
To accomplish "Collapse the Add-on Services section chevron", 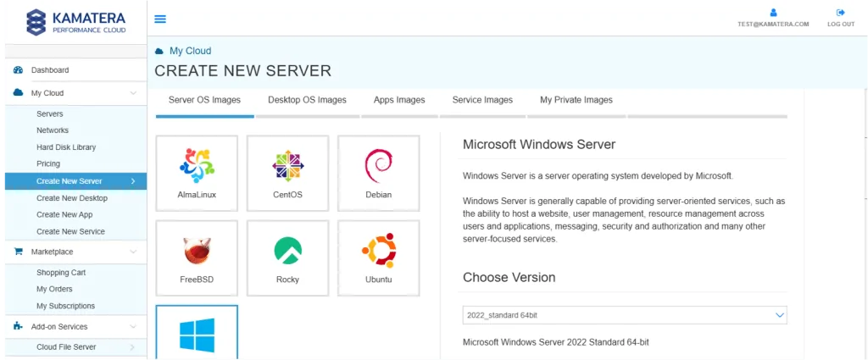I will tap(133, 327).
